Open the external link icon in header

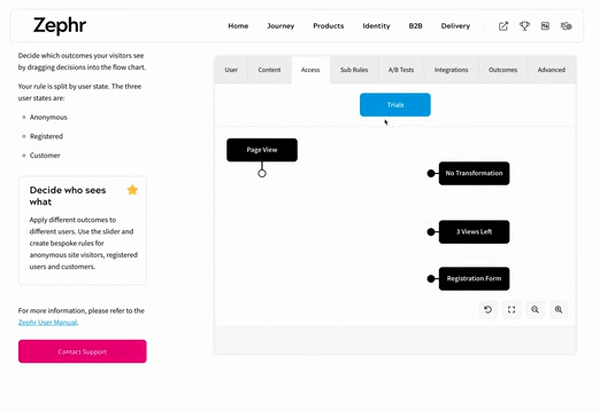tap(503, 26)
